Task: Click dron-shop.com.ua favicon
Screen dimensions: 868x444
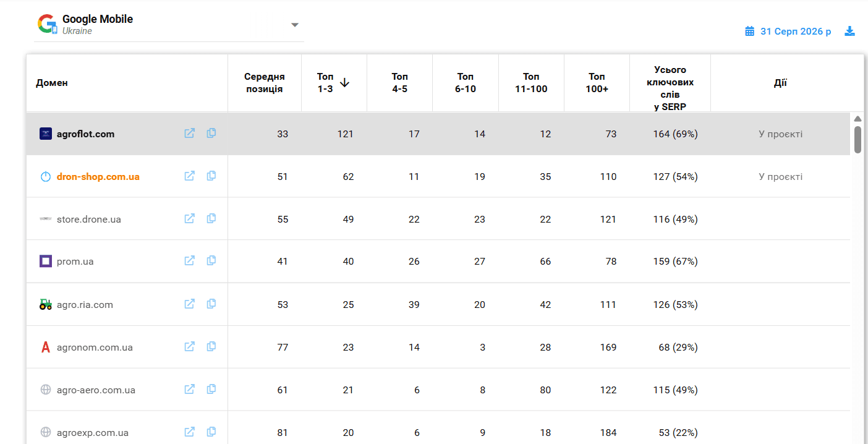Action: click(x=46, y=177)
